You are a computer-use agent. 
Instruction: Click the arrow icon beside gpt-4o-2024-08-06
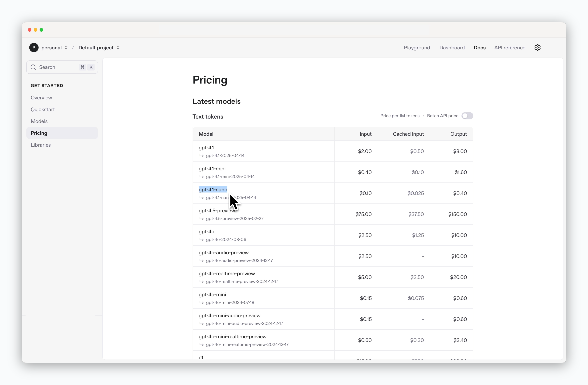202,240
